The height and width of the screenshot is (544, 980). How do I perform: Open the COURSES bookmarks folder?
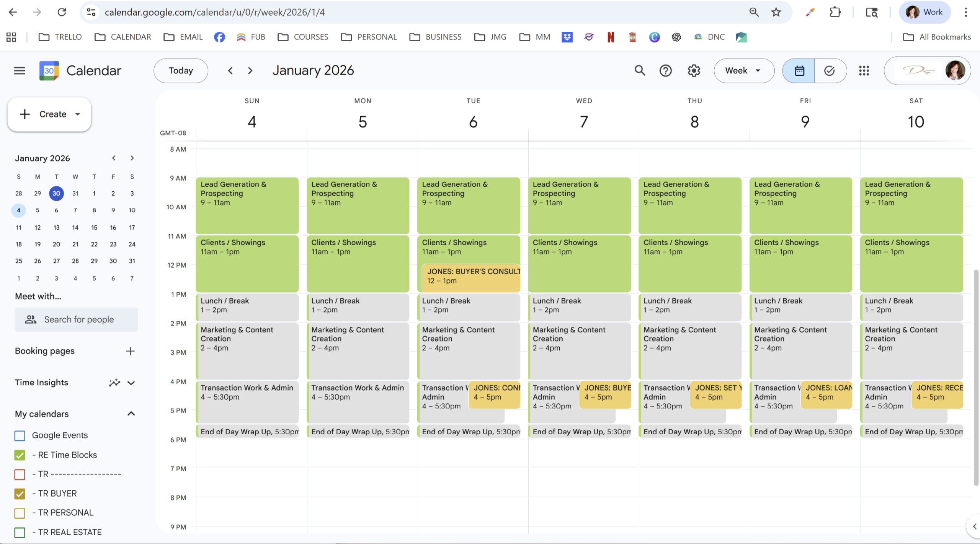click(303, 37)
